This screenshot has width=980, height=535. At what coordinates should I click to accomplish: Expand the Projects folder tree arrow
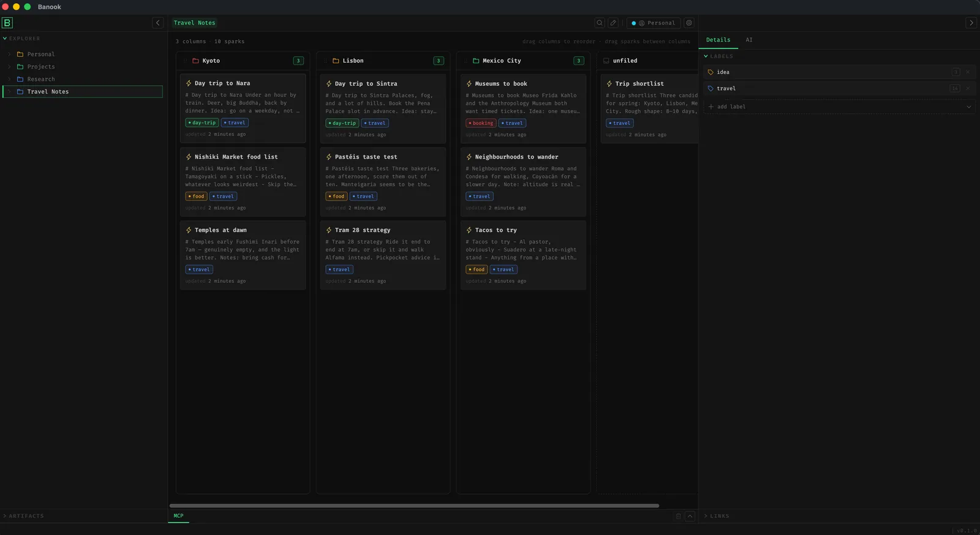click(9, 67)
